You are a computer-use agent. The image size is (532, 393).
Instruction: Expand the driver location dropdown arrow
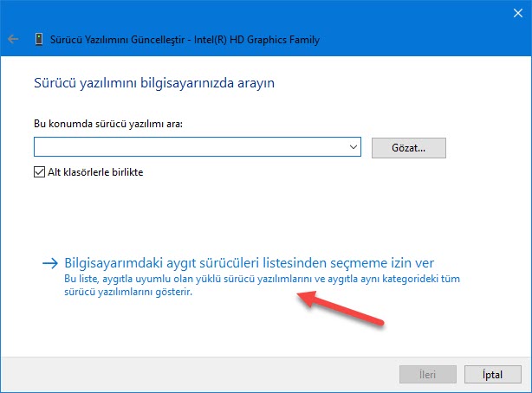[354, 147]
